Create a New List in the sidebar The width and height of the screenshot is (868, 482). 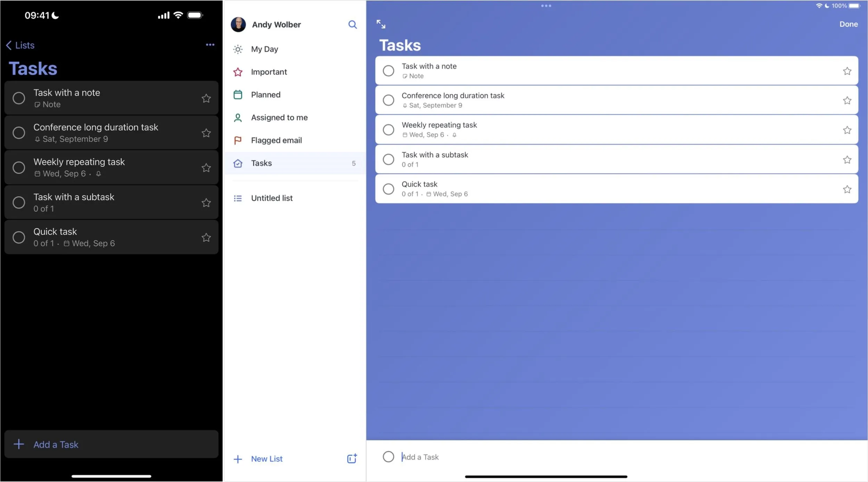[x=258, y=459]
